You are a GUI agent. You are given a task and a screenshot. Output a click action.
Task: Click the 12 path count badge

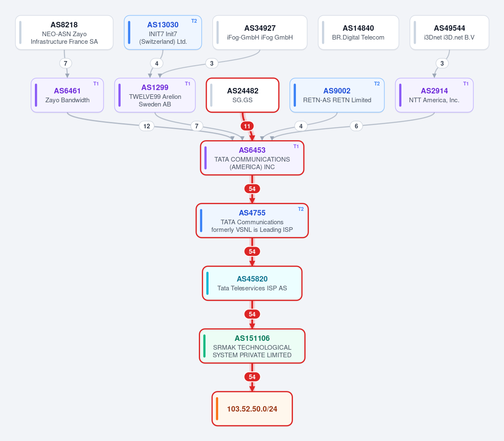(x=147, y=126)
